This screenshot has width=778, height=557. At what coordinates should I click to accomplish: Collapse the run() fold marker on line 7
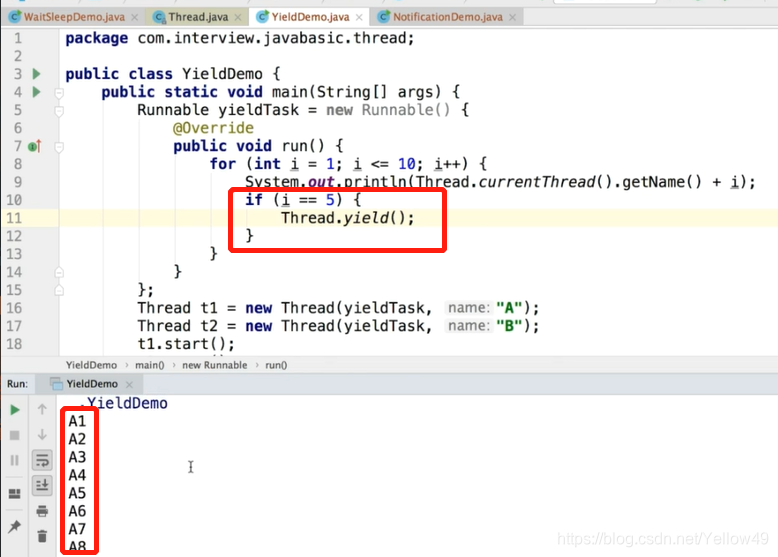point(59,147)
